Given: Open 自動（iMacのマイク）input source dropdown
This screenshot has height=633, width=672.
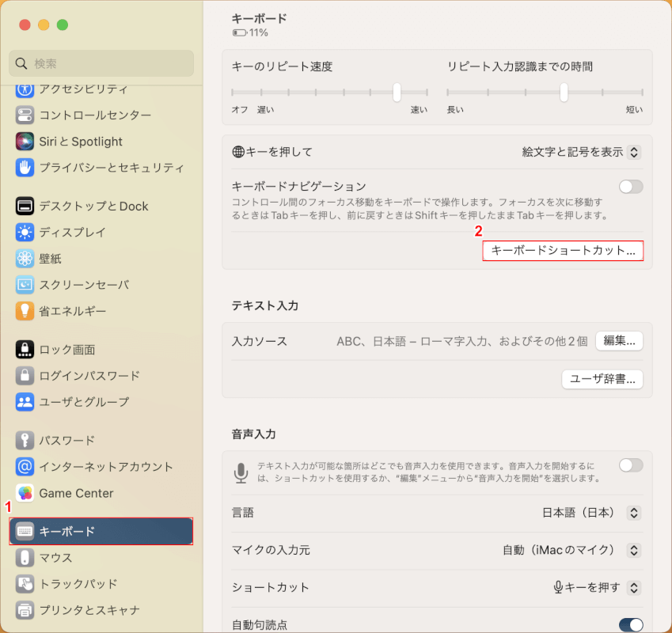Looking at the screenshot, I should [x=571, y=550].
